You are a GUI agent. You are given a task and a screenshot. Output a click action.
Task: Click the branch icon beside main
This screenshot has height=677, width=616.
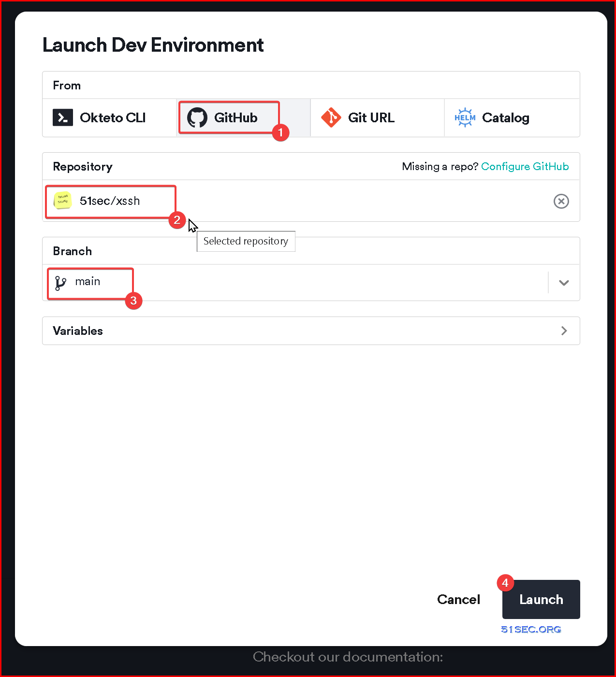click(60, 283)
